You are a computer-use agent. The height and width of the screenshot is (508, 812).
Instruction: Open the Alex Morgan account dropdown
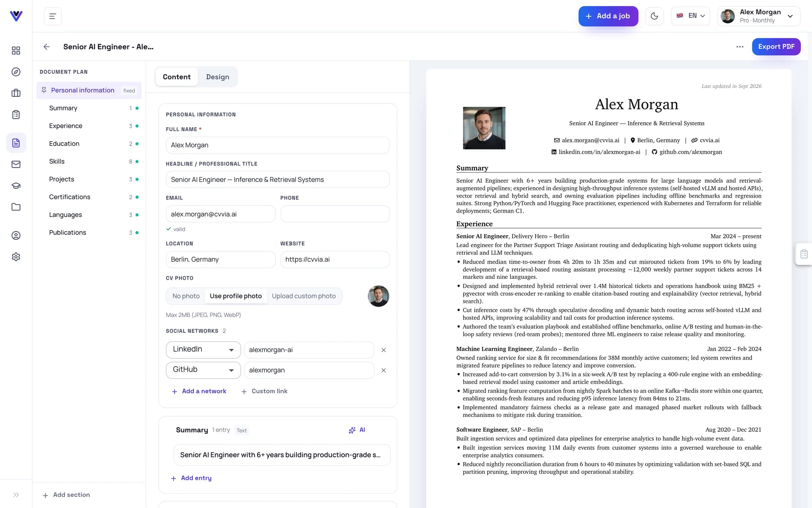759,16
